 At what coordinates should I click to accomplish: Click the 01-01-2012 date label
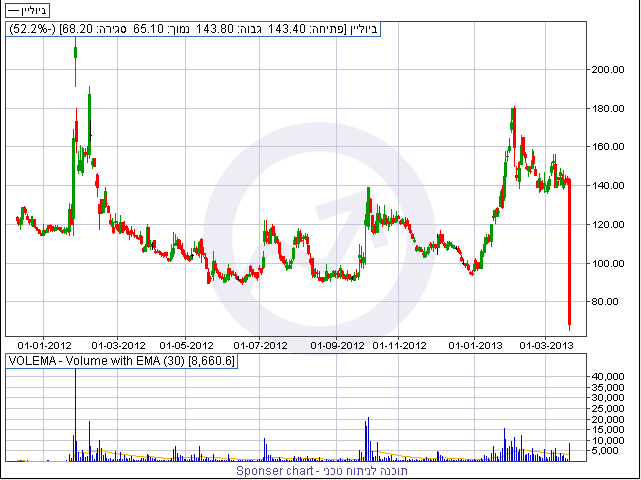click(x=43, y=345)
